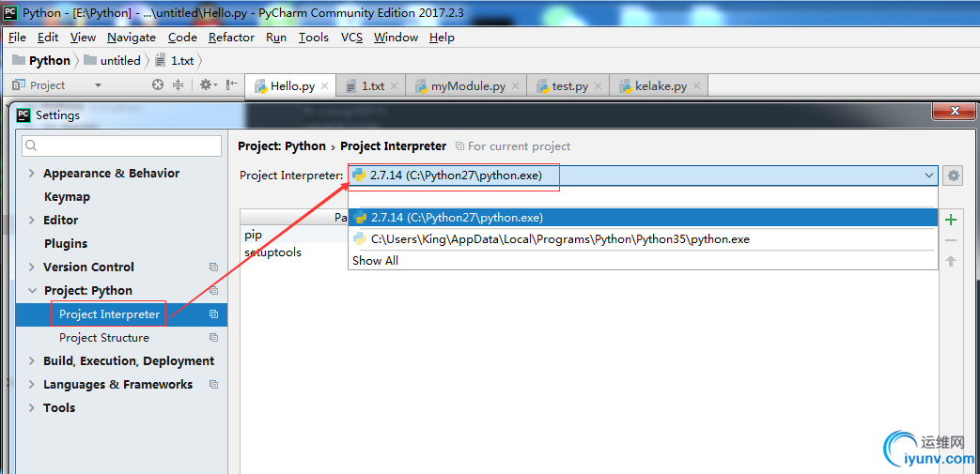The width and height of the screenshot is (980, 474).
Task: Click the upgrade package arrow icon
Action: coord(951,261)
